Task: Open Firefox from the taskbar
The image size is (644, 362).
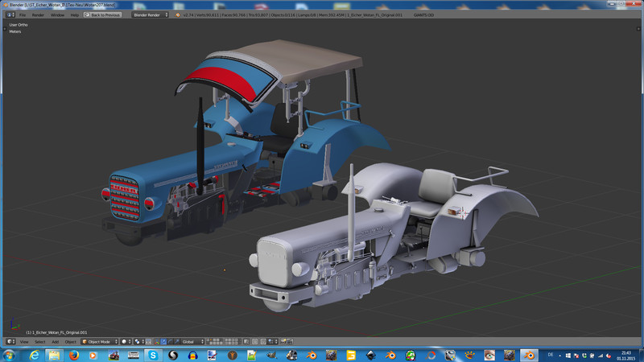Action: pyautogui.click(x=74, y=355)
